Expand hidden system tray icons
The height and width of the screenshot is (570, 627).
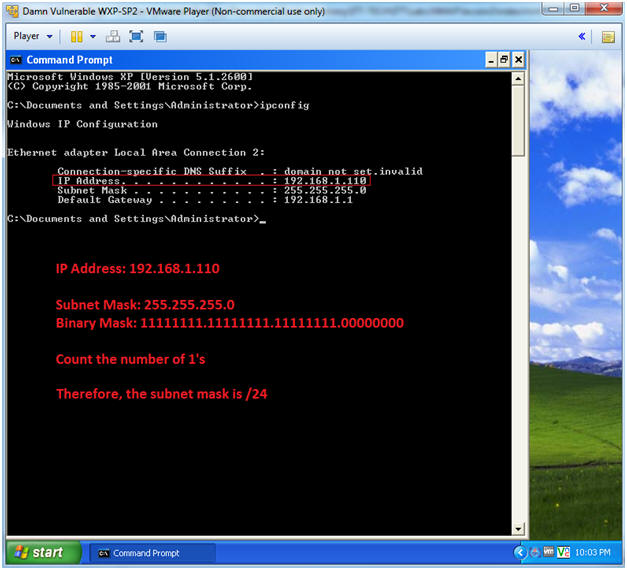coord(520,553)
